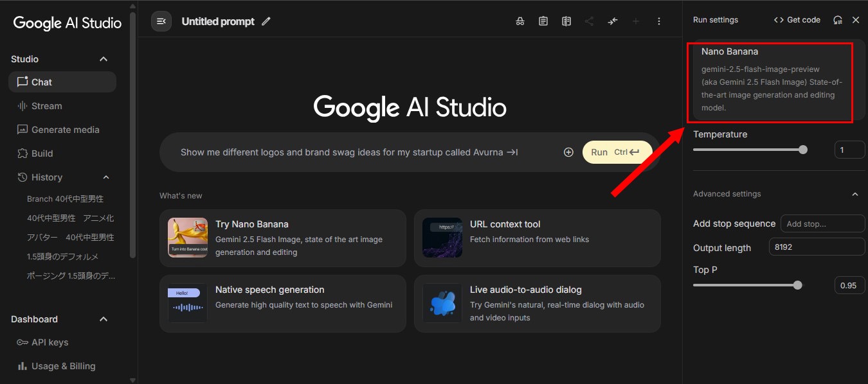Click the compare mode icon
This screenshot has height=384, width=868.
coord(566,21)
